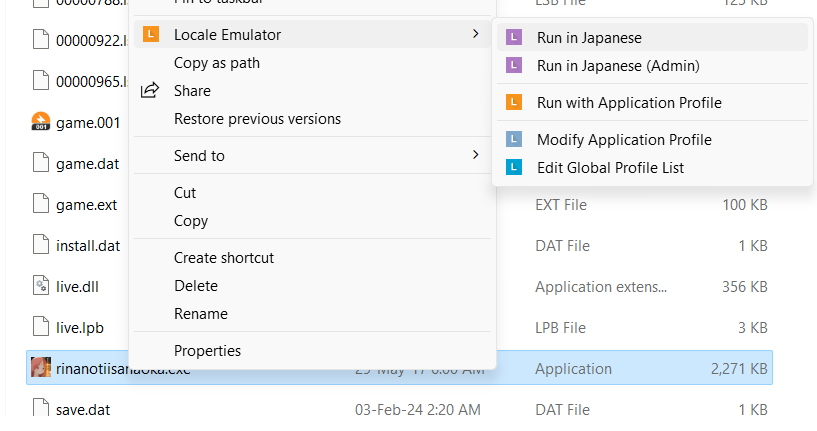Click the rinanotiisanaoka.exe application icon
Image resolution: width=817 pixels, height=431 pixels.
[x=40, y=368]
